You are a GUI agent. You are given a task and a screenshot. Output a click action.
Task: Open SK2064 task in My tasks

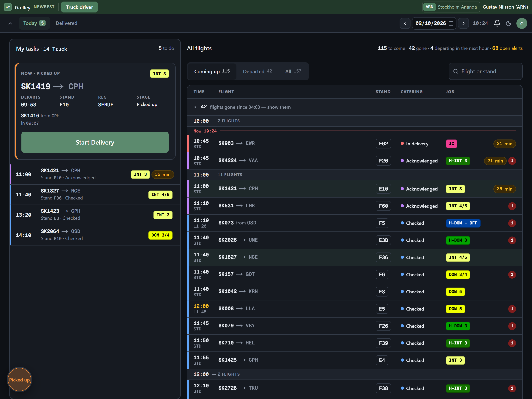95,235
